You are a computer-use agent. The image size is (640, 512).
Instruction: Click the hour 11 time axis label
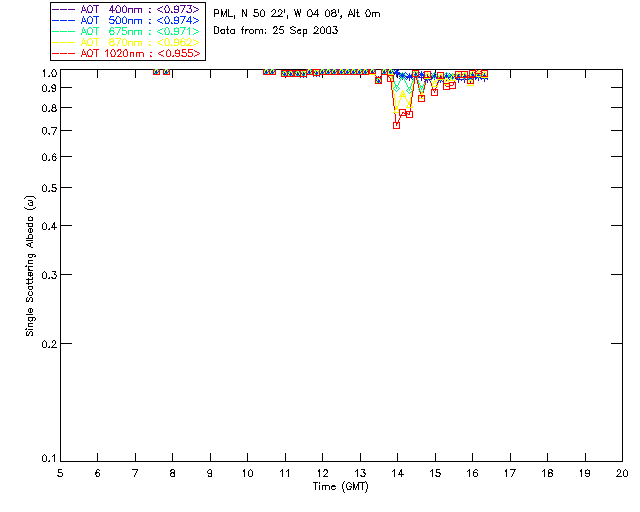285,473
